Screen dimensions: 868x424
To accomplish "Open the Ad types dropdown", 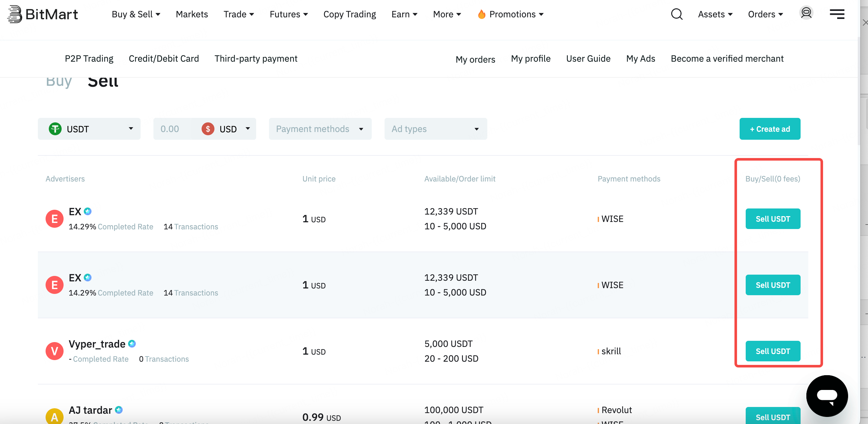I will click(435, 129).
